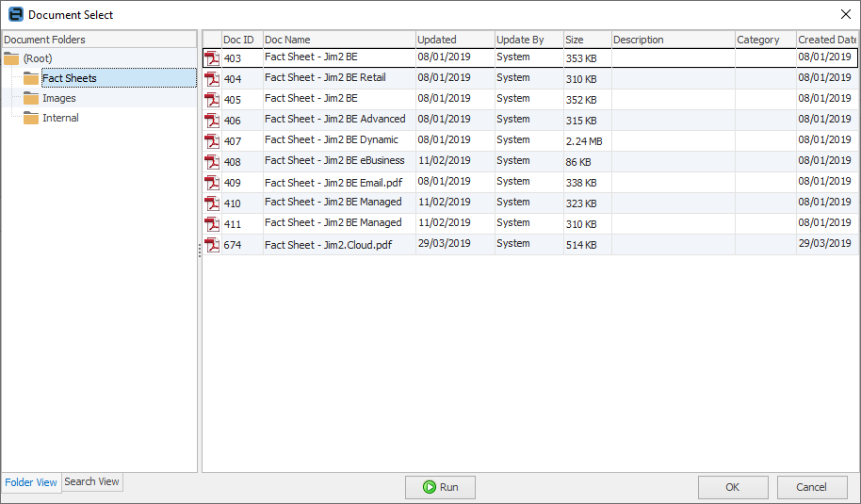Select the Fact Sheet - Jim2.Cloud.pdf row
Viewport: 861px width, 504px height.
click(x=328, y=245)
